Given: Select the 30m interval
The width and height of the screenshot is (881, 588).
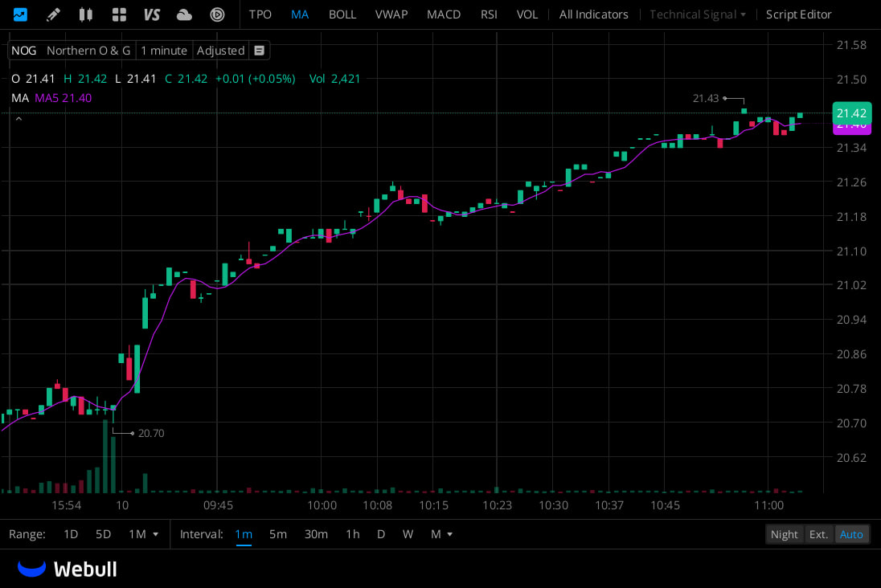Looking at the screenshot, I should pyautogui.click(x=316, y=534).
